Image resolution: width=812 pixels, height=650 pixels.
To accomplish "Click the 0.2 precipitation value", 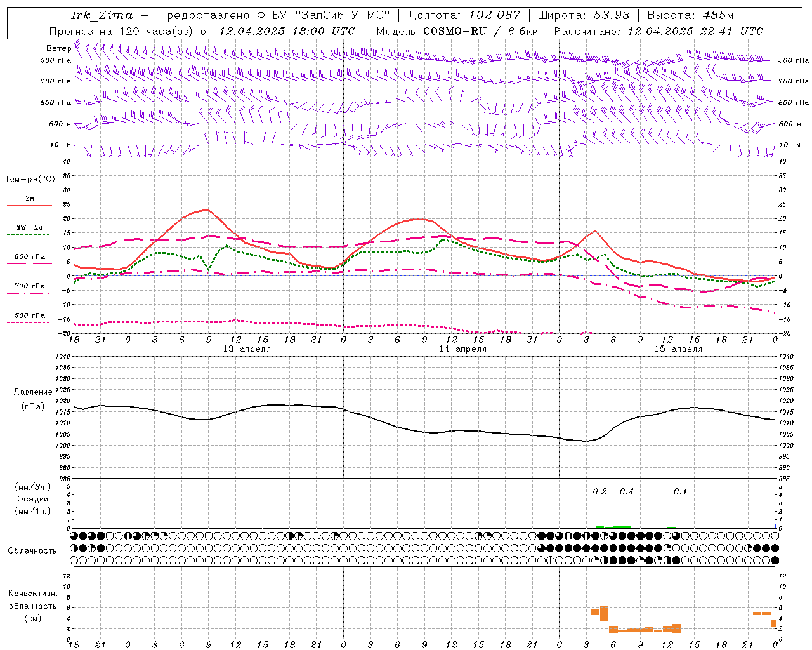I will coord(599,492).
